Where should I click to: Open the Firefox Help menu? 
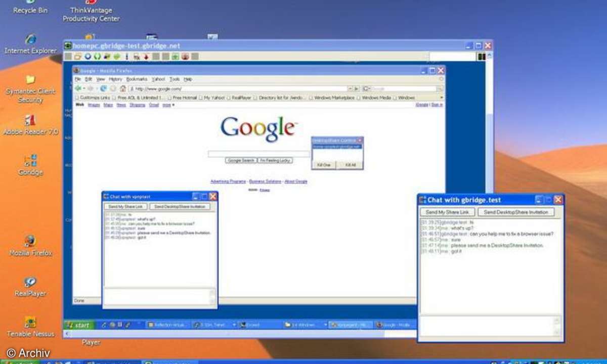click(x=188, y=79)
